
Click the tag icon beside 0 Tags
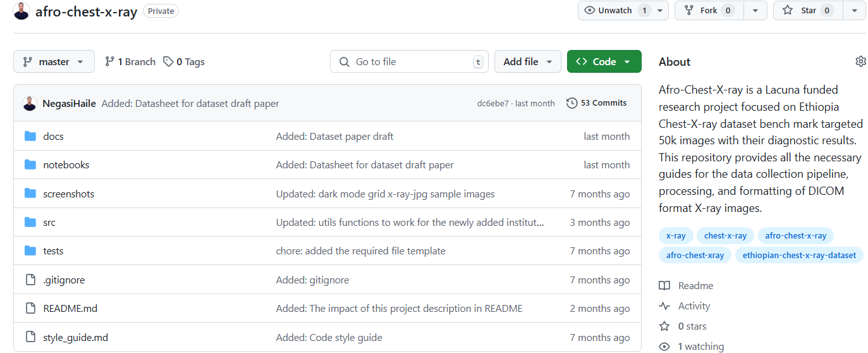click(x=168, y=61)
